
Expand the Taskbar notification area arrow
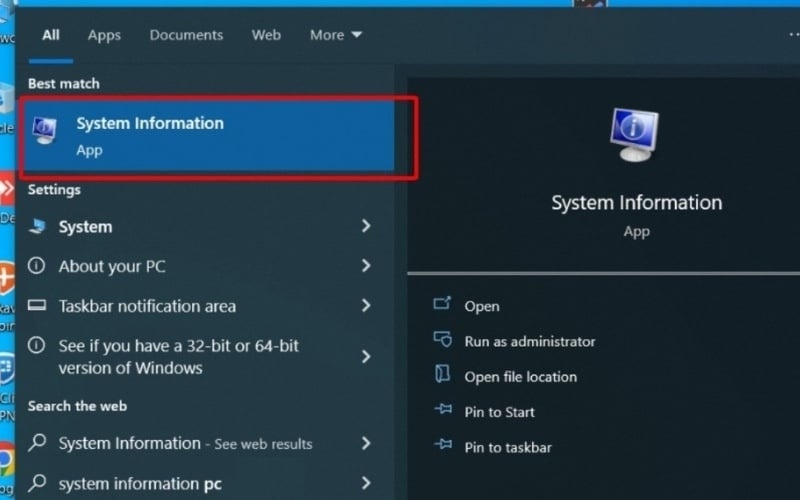(366, 305)
